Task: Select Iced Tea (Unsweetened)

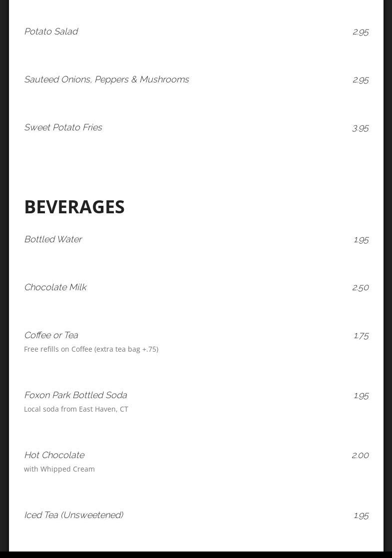Action: 73,515
